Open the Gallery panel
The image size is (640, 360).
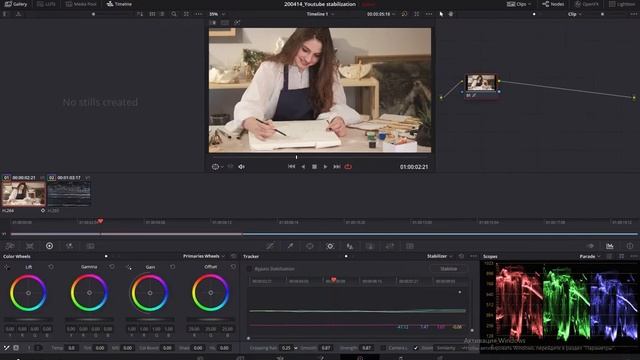tap(16, 4)
